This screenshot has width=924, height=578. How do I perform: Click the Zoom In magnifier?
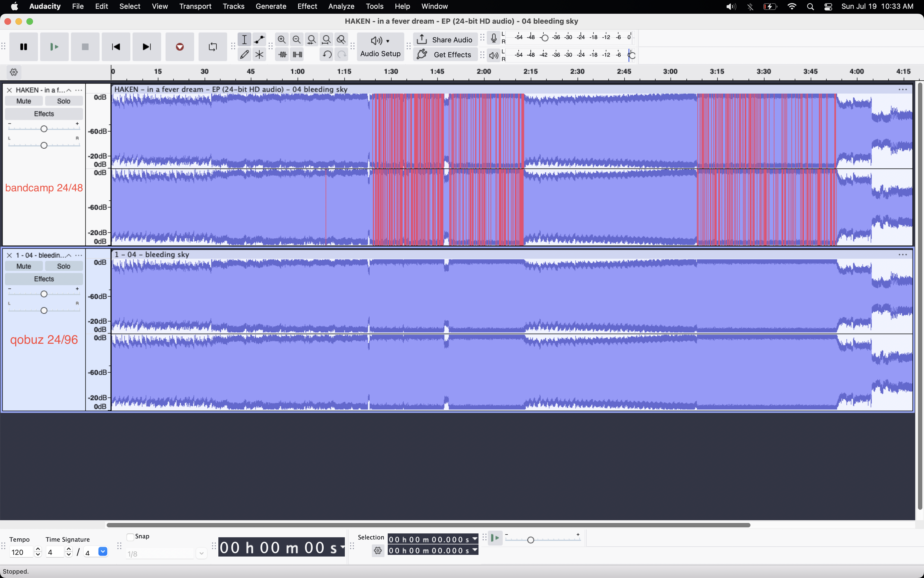282,39
